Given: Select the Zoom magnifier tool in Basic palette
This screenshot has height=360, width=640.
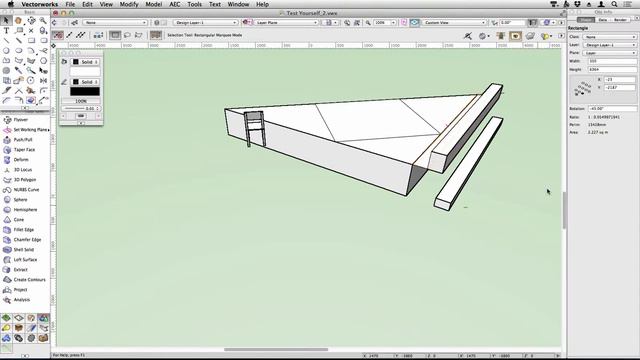Looking at the screenshot, I should pos(43,20).
